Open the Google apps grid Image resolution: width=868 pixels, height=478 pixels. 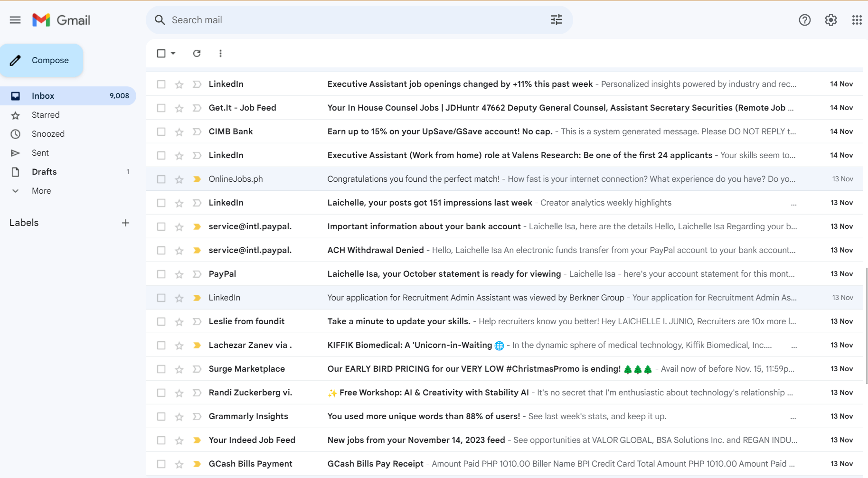coord(857,20)
